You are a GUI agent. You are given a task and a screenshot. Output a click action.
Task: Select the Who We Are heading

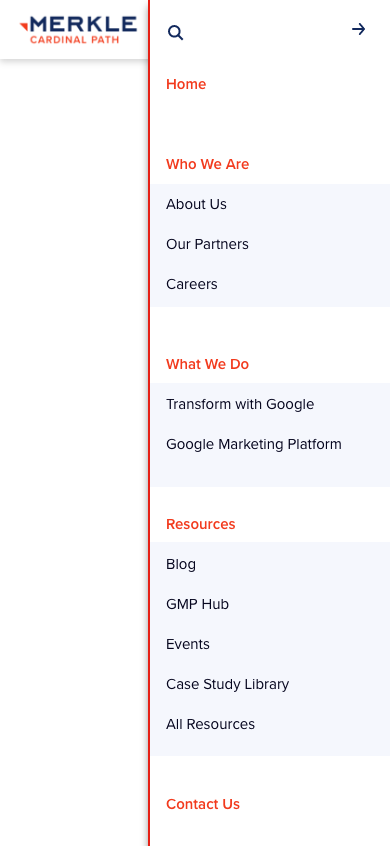coord(208,164)
